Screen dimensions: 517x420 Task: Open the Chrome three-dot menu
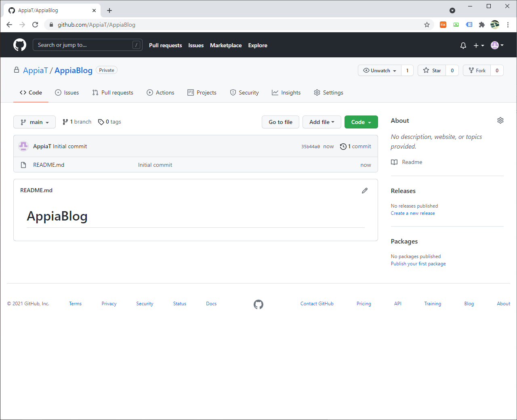click(x=508, y=25)
